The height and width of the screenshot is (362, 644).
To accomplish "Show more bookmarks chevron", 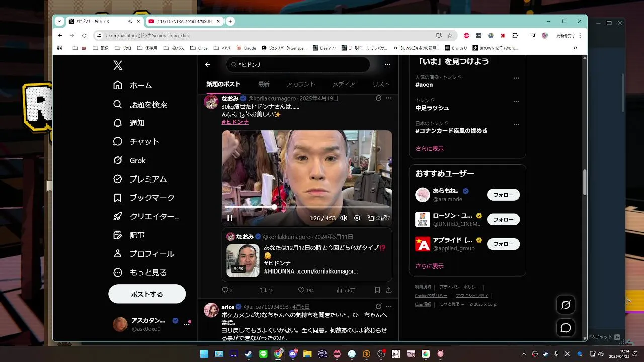I will (x=575, y=48).
